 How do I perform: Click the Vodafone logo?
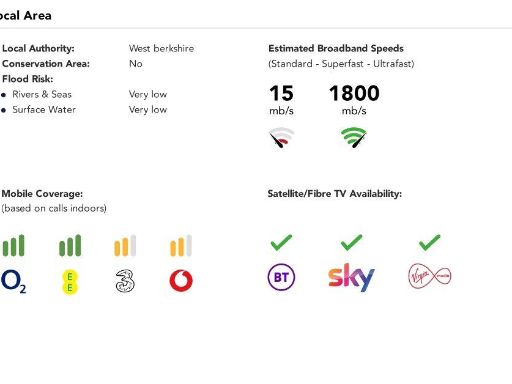click(181, 281)
